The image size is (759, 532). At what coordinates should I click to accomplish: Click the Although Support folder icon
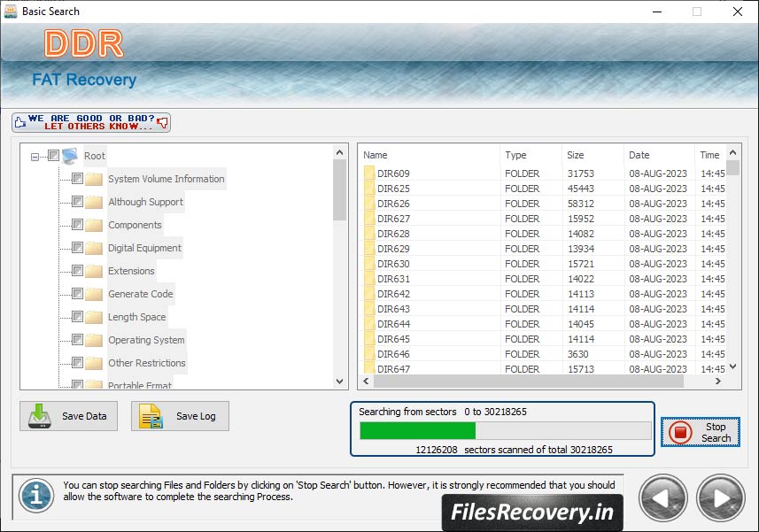[x=94, y=202]
